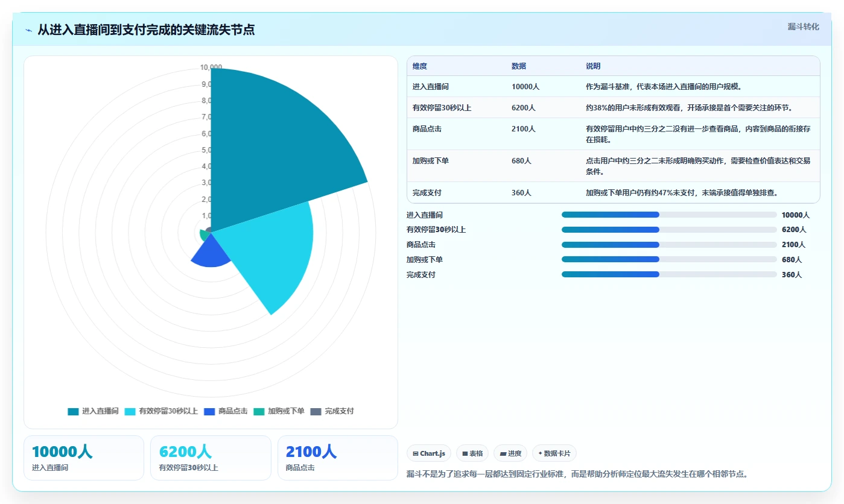This screenshot has width=844, height=504.
Task: Toggle the 进入直播间 legend color box
Action: pyautogui.click(x=73, y=411)
